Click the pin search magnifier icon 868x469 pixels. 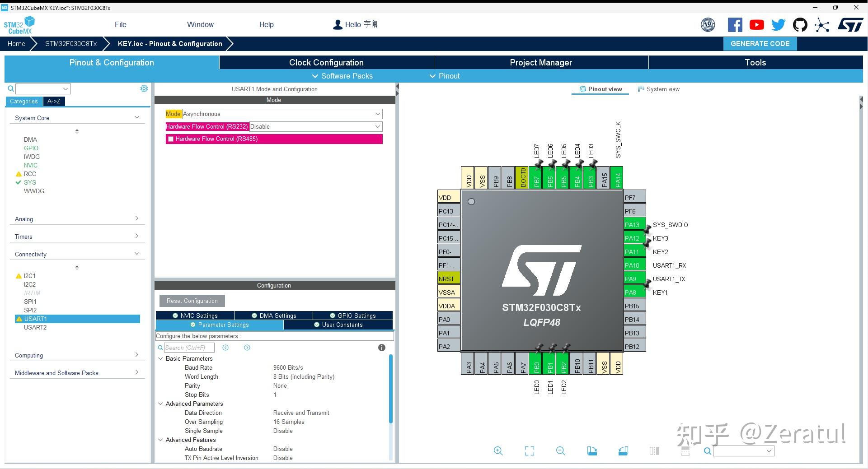click(708, 451)
